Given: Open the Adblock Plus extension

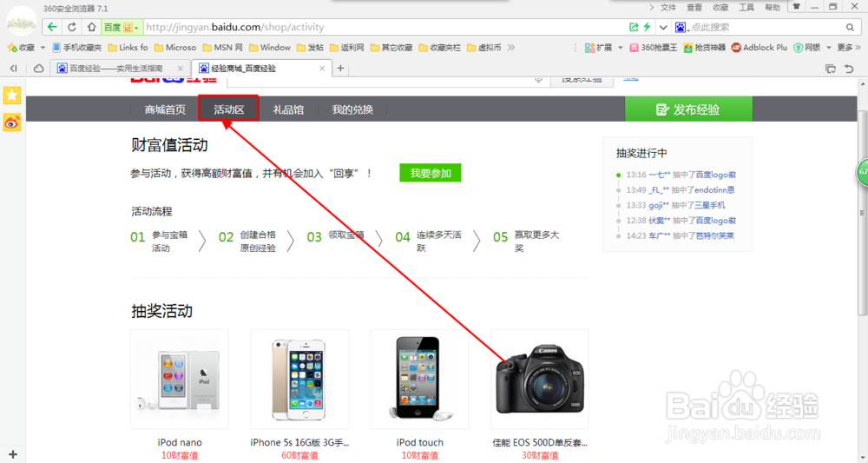Looking at the screenshot, I should [x=759, y=48].
